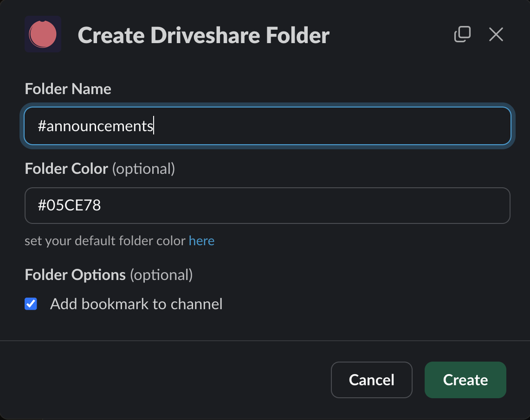The image size is (530, 420).
Task: Uncheck the Add bookmark to channel checkbox
Action: (31, 304)
